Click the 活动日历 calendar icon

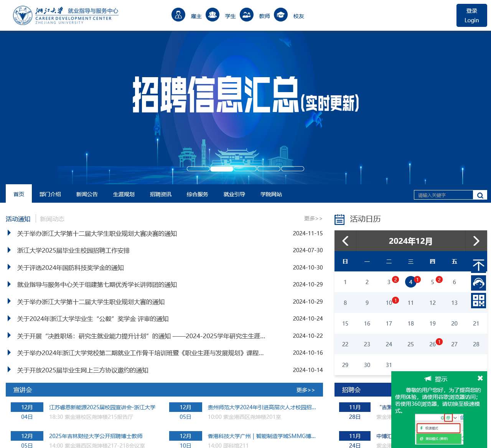pos(339,219)
